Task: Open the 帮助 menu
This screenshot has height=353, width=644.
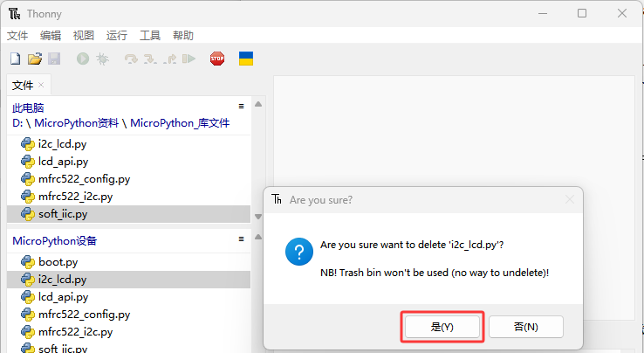Action: point(182,35)
